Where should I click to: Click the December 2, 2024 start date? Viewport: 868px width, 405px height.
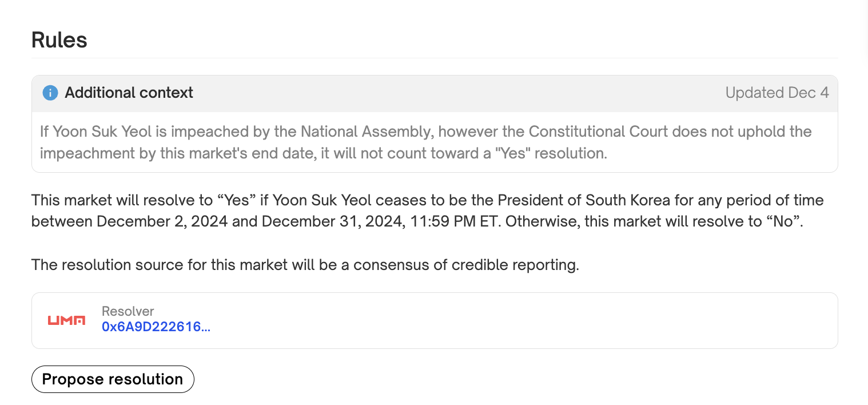[x=162, y=221]
